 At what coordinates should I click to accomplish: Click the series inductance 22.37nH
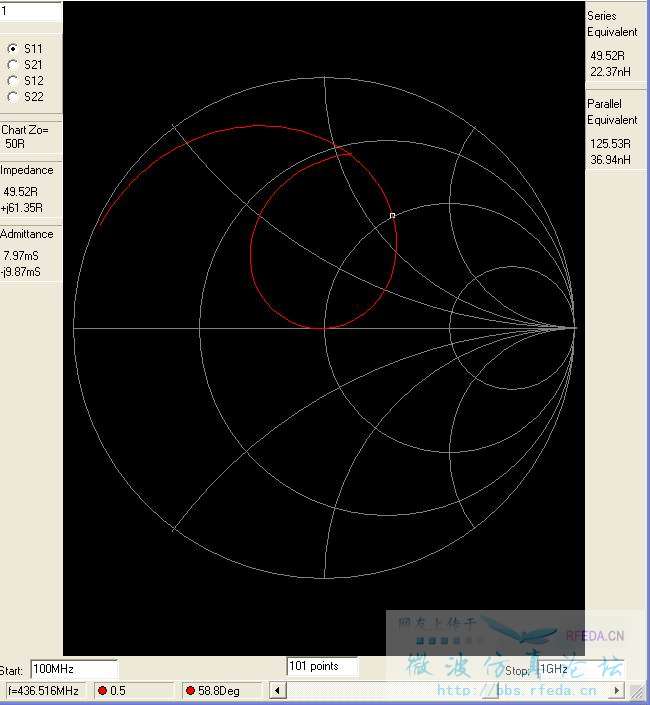coord(610,71)
